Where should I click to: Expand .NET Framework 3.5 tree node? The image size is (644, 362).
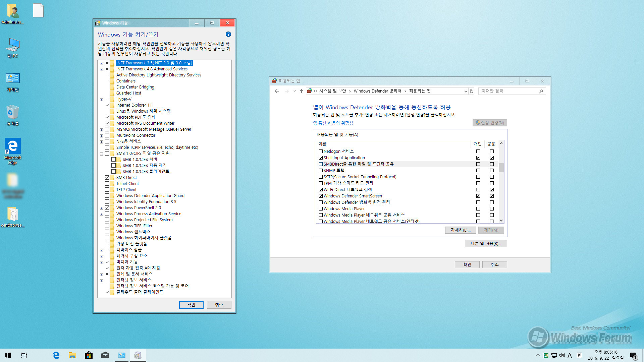pyautogui.click(x=101, y=63)
